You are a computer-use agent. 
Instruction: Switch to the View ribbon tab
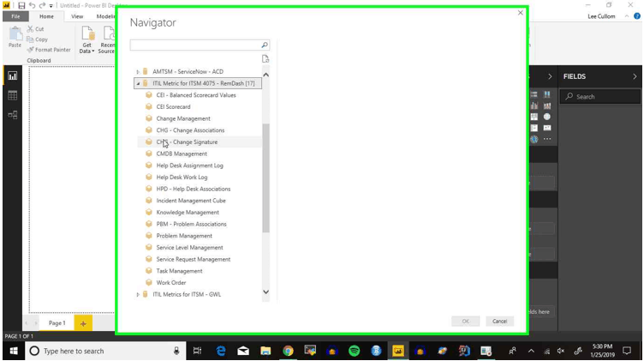(77, 16)
